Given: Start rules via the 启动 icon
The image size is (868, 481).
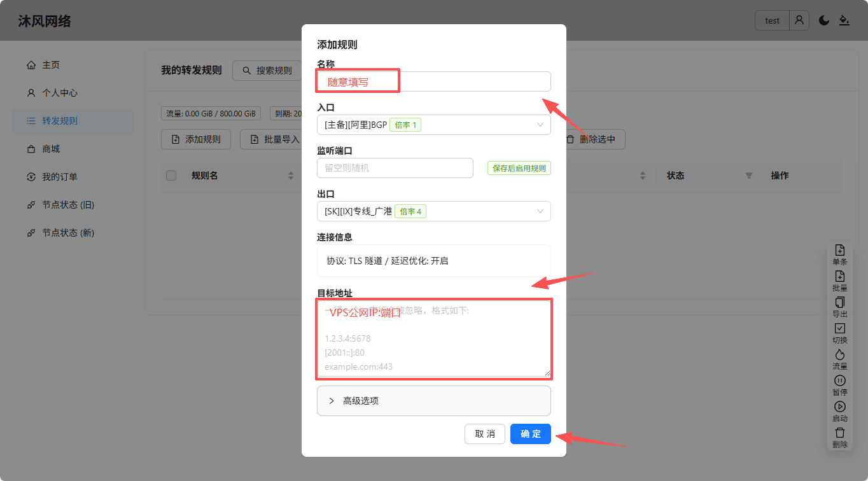Looking at the screenshot, I should coord(840,410).
